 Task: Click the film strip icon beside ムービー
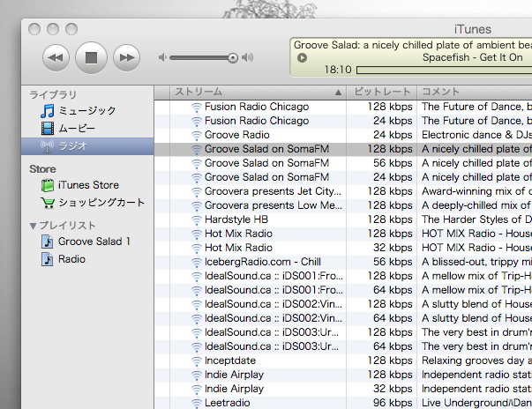coord(48,129)
